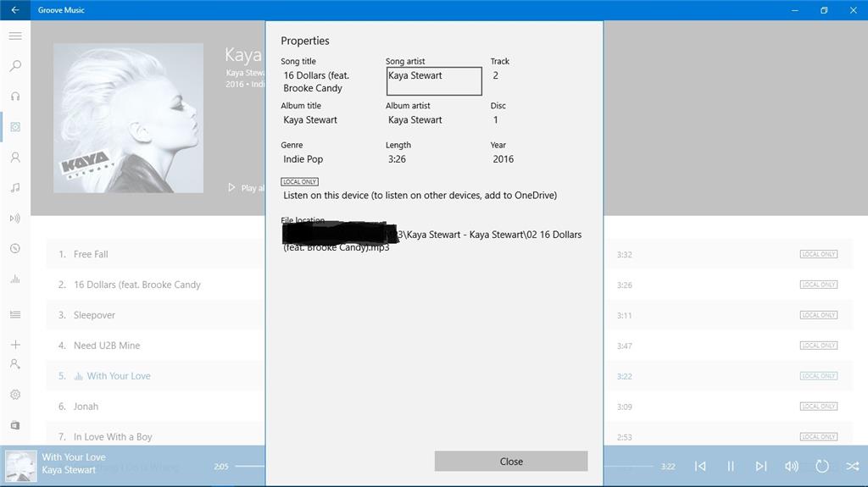Go back with the title bar arrow
868x487 pixels.
15,10
